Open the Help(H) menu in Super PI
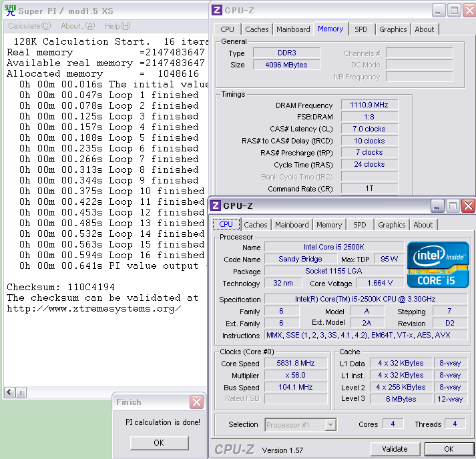 [117, 26]
